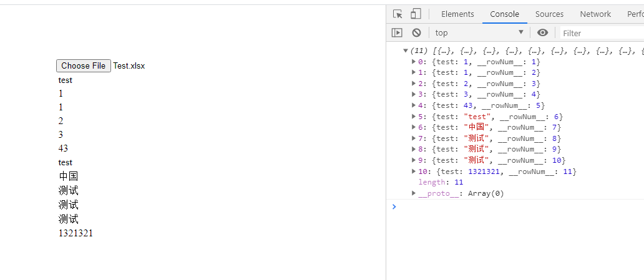
Task: Click the length: 11 property
Action: coord(441,182)
